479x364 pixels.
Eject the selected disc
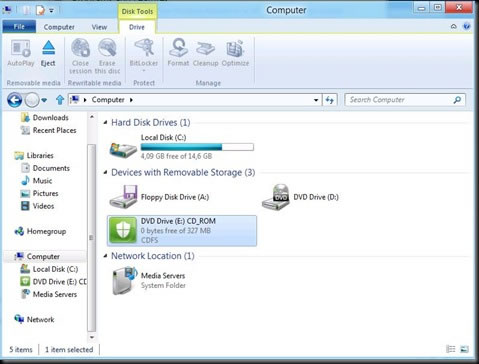(48, 53)
